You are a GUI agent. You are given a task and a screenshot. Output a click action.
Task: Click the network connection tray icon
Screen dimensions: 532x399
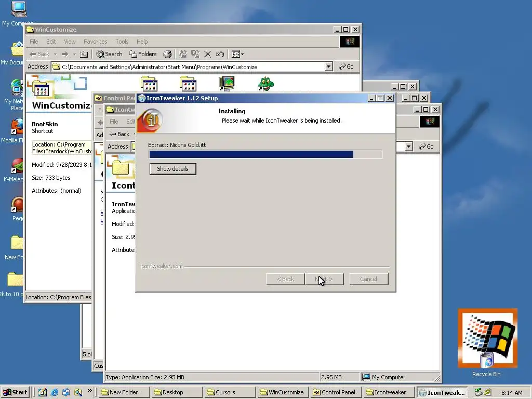click(x=478, y=393)
